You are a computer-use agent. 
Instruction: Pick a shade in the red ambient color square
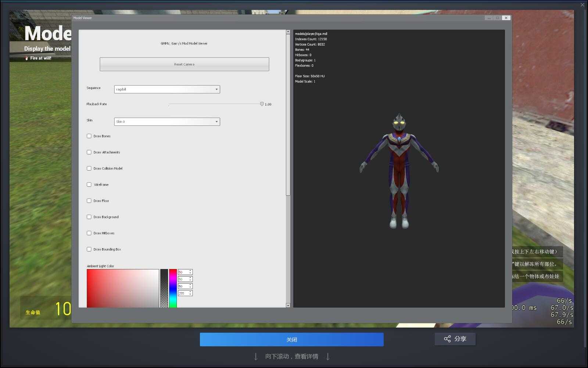123,288
